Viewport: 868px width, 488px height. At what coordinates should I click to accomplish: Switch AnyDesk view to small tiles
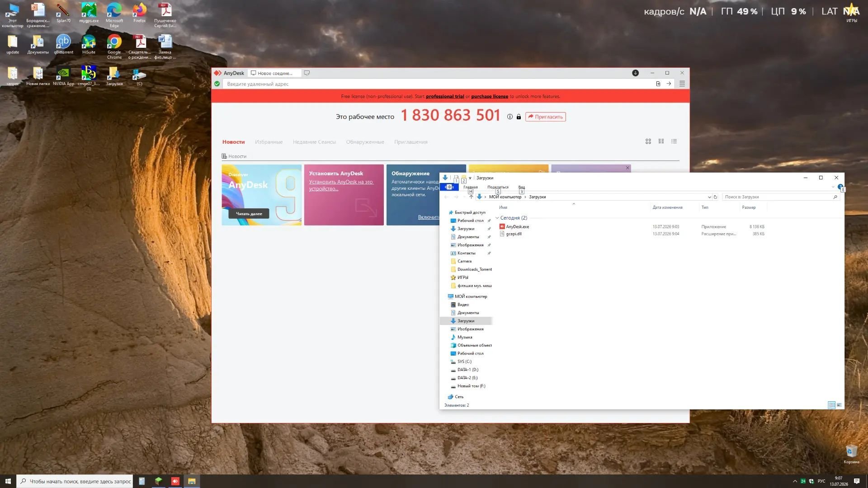click(x=661, y=141)
